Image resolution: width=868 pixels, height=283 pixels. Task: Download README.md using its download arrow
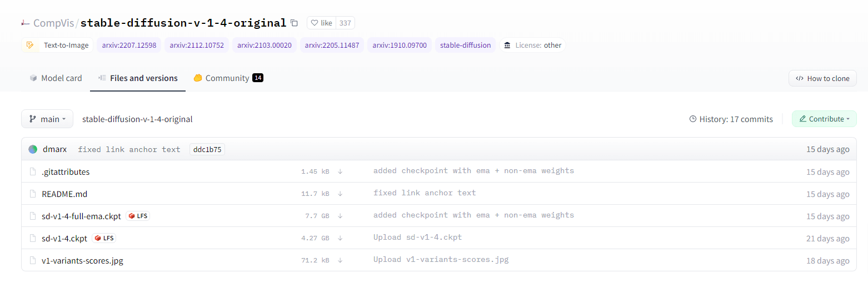tap(340, 194)
